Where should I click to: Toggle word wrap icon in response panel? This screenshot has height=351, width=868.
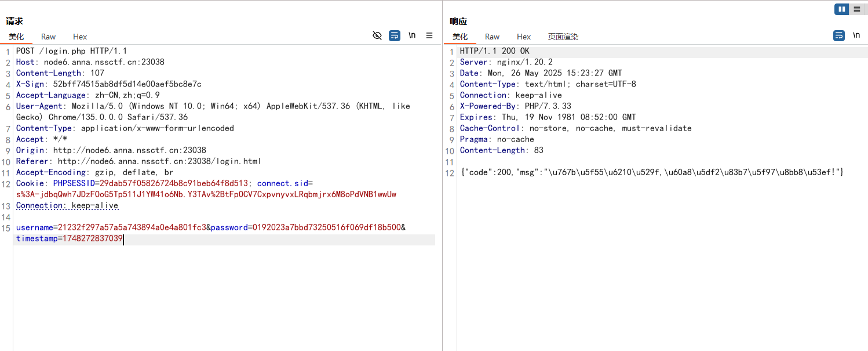click(x=839, y=36)
